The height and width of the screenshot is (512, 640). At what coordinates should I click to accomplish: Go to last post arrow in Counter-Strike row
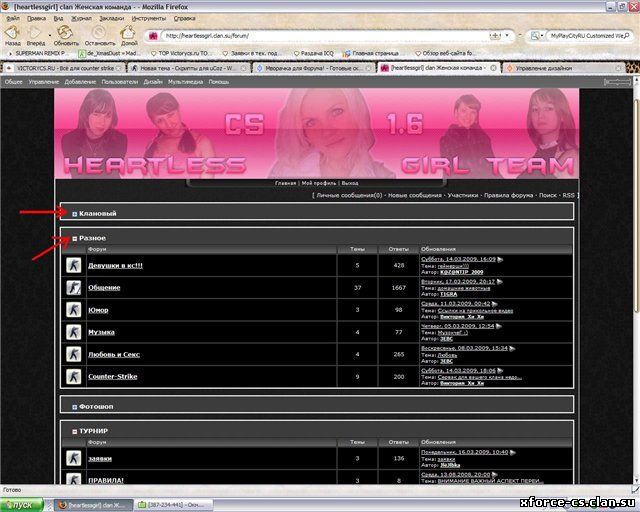(x=500, y=370)
